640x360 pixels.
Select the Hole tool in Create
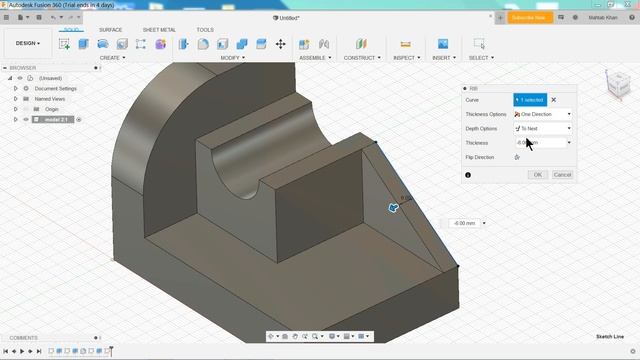[122, 44]
